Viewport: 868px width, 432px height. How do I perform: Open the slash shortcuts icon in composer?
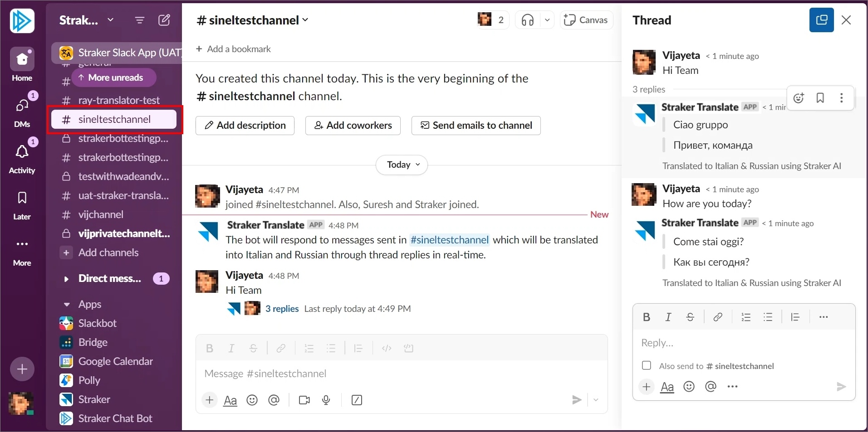point(357,400)
